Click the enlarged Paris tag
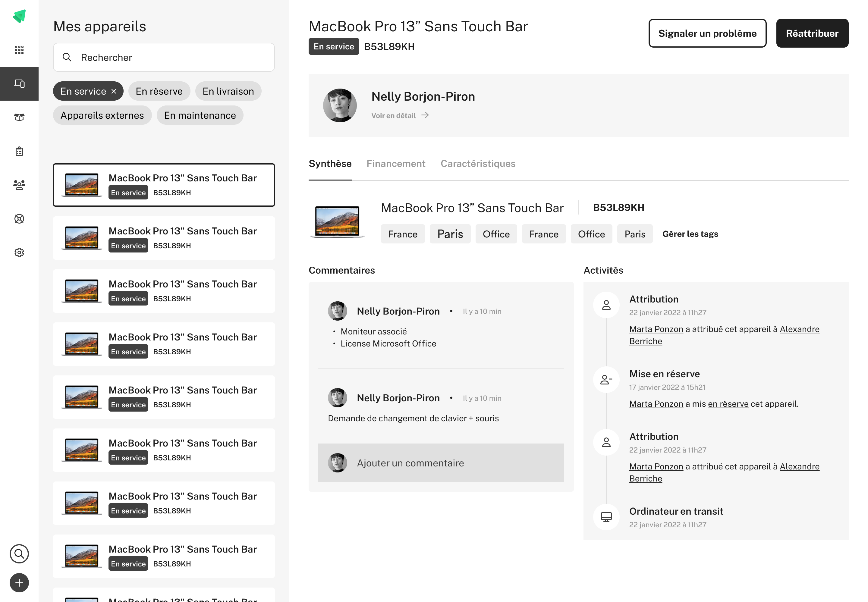 click(450, 234)
